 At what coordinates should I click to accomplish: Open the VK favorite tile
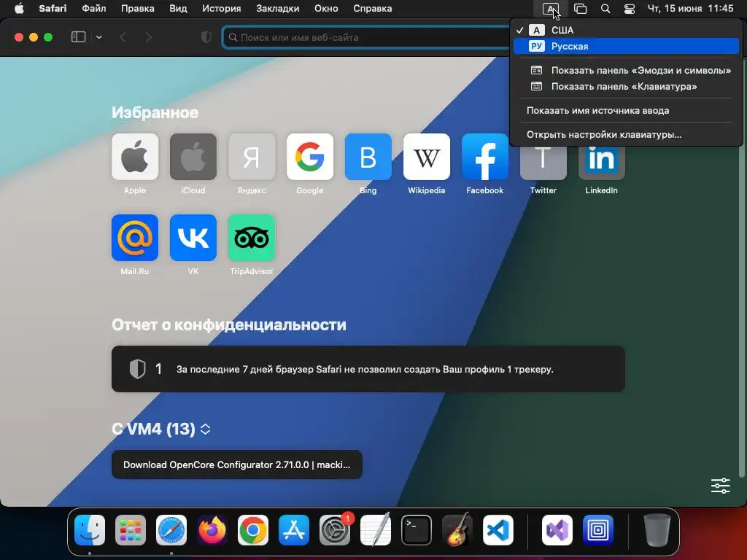(x=193, y=238)
